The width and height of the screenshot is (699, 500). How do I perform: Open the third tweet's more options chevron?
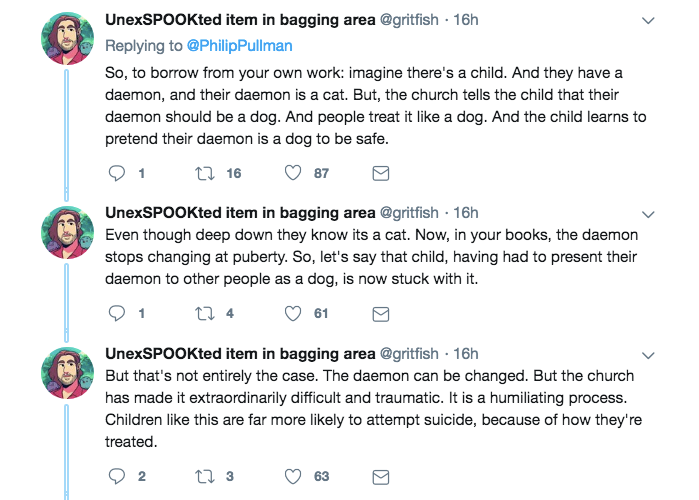tap(648, 354)
